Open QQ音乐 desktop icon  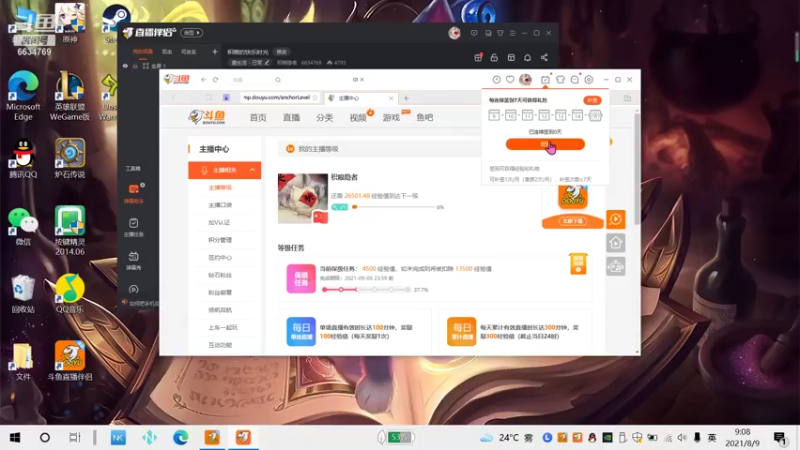(x=70, y=293)
